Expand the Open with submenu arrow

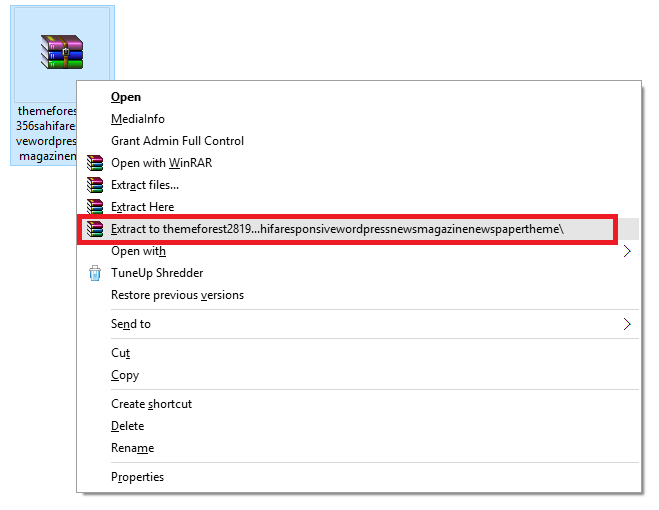click(x=627, y=251)
